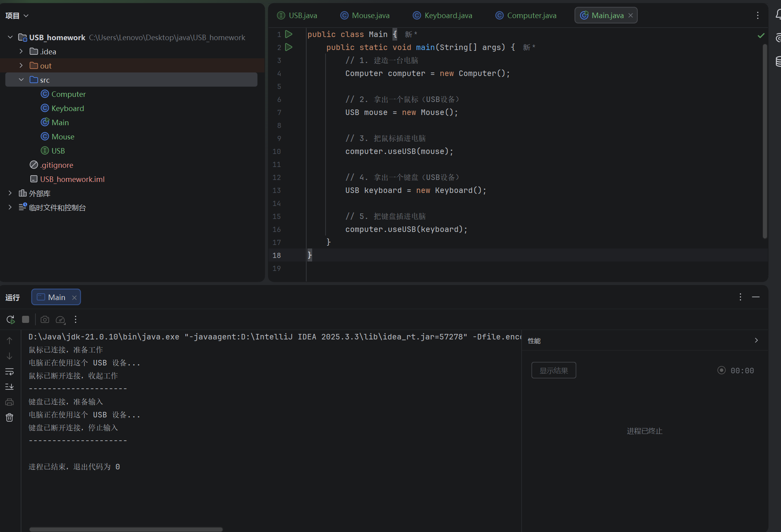Click the clear console trash icon

point(9,417)
